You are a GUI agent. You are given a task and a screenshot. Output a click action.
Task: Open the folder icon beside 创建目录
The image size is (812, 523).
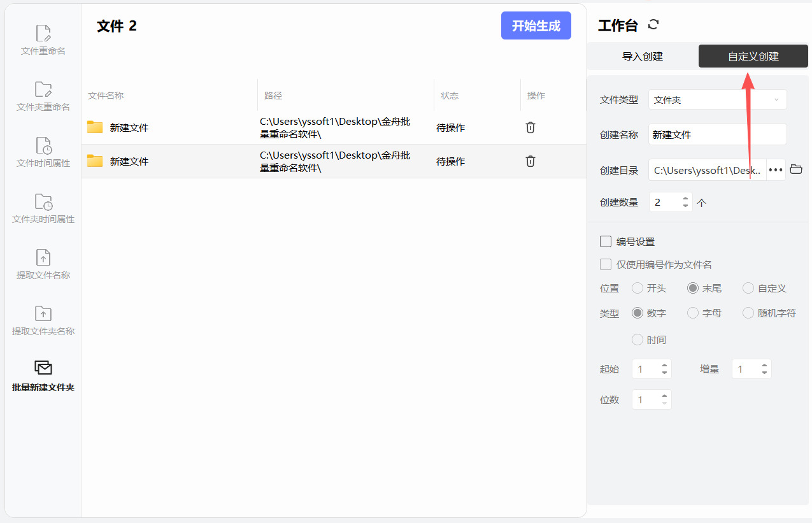(x=795, y=169)
